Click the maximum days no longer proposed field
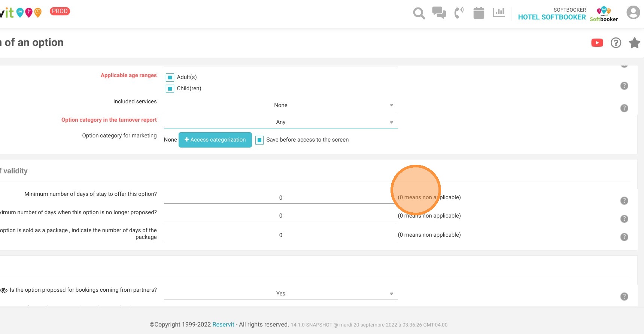 (x=281, y=216)
